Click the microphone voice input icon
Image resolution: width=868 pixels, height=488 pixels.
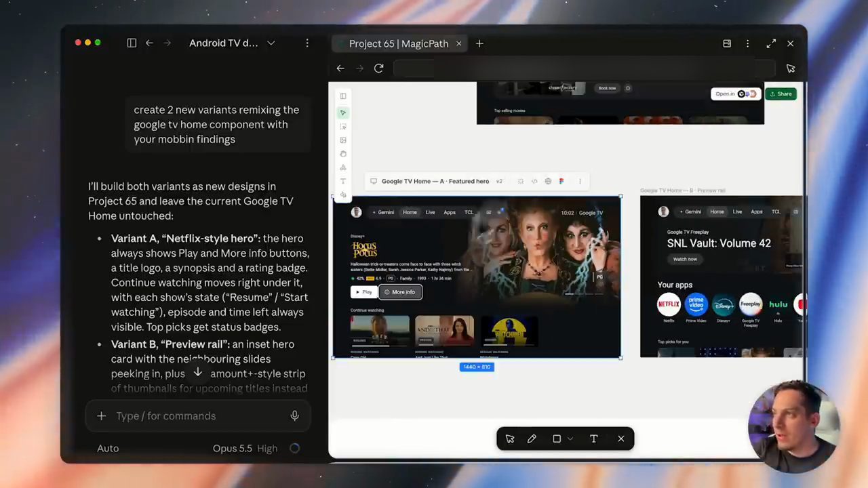(294, 415)
